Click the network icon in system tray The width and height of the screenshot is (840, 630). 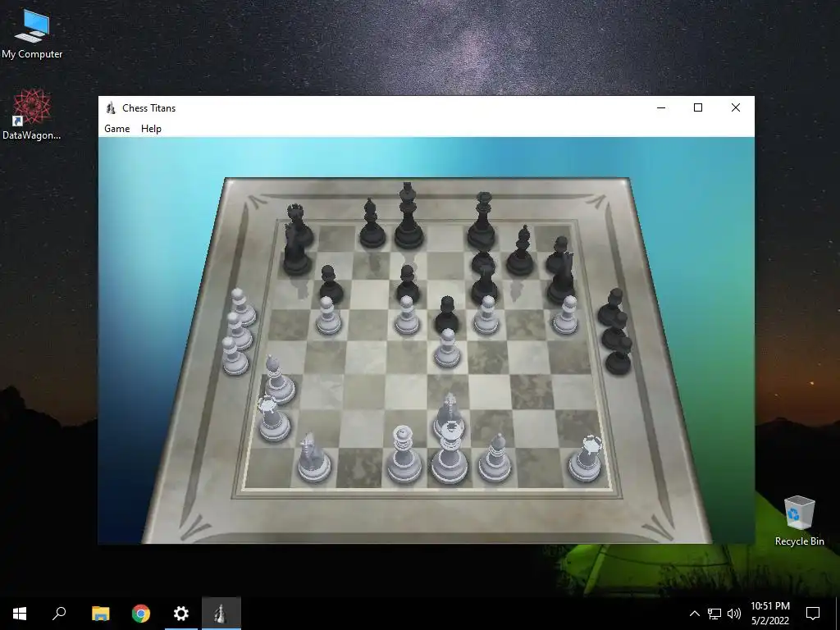(x=714, y=614)
